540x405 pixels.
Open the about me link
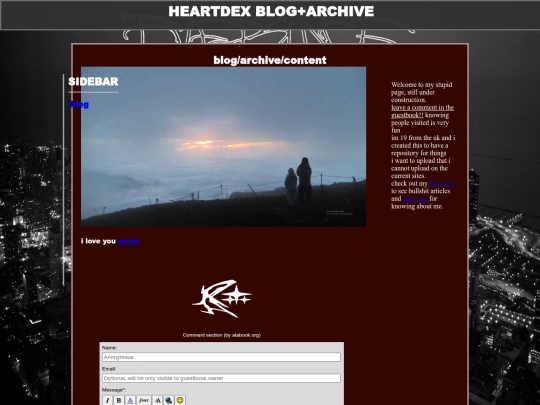(415, 199)
